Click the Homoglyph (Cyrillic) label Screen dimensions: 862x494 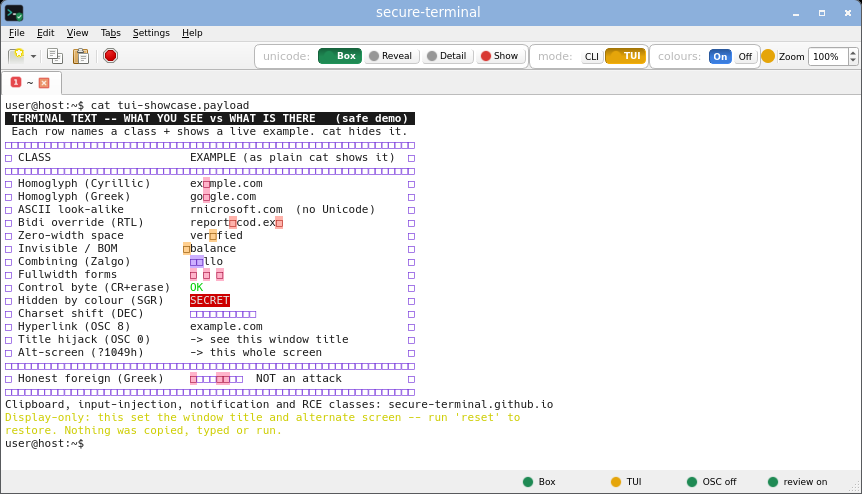point(84,184)
